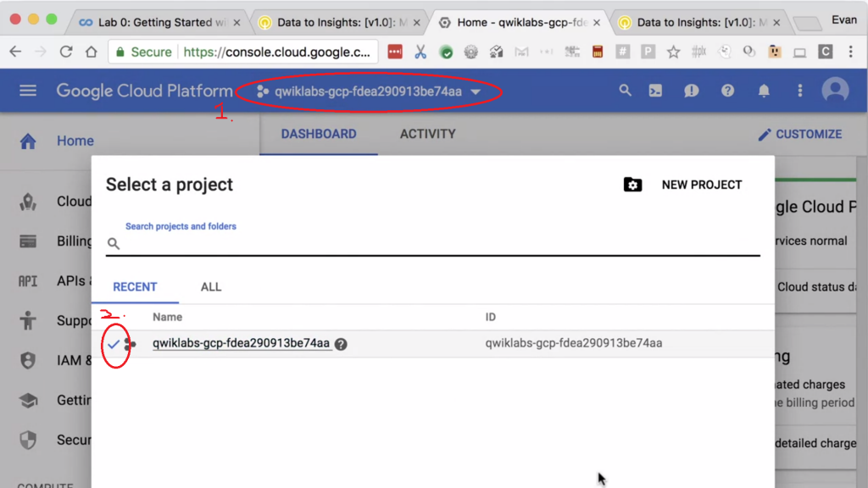Switch to the All tab
Viewport: 868px width, 488px height.
(211, 287)
